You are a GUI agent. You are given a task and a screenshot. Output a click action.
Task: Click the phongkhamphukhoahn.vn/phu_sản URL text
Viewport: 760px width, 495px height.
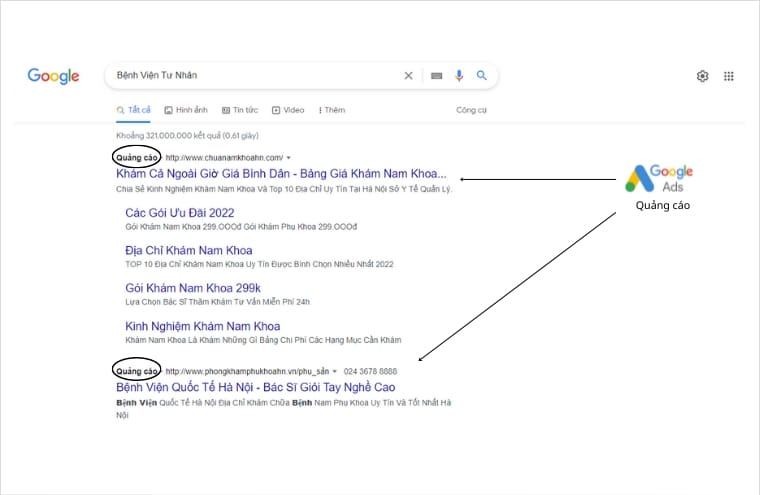(x=247, y=371)
